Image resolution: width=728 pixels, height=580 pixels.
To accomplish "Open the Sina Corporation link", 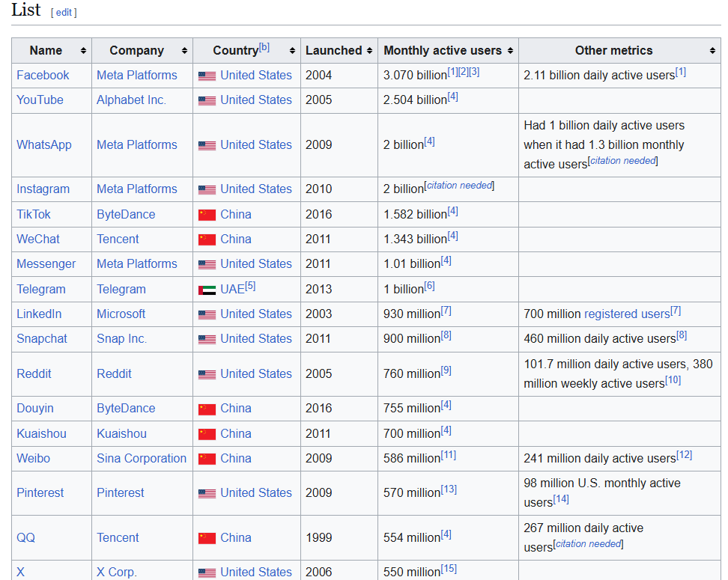I will tap(142, 459).
